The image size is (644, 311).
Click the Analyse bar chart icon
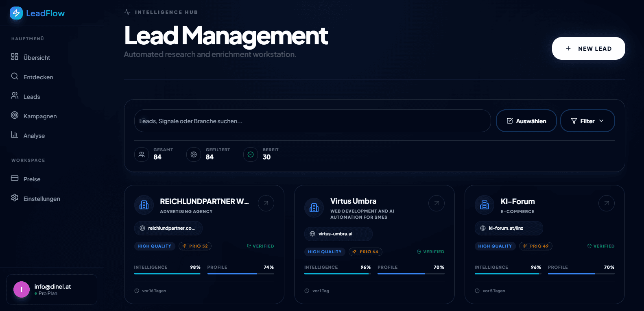click(x=15, y=135)
